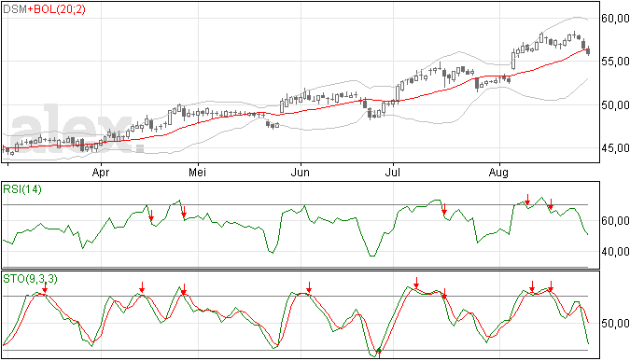Click the stochastic 50,00 axis value
644x361 pixels.
[x=615, y=324]
